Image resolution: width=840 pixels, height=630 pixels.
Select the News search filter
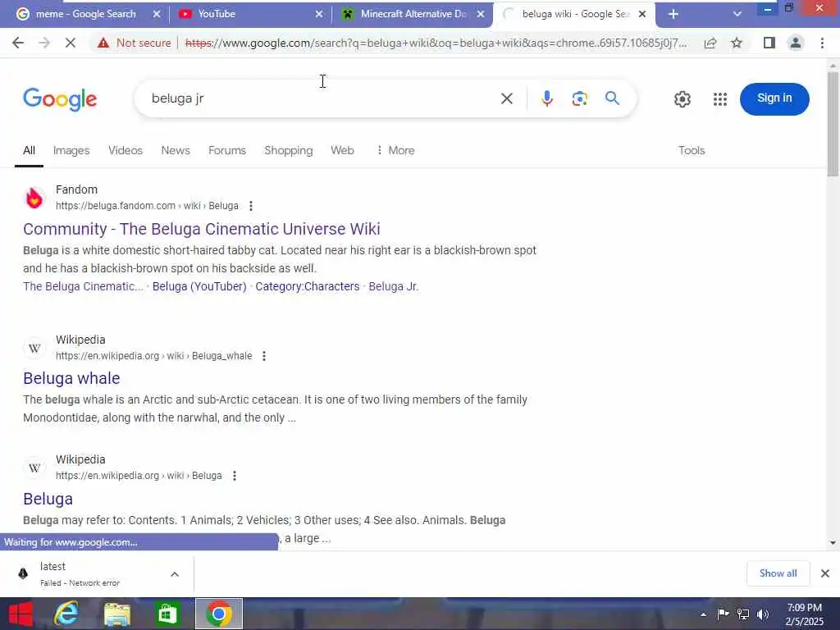pyautogui.click(x=176, y=151)
